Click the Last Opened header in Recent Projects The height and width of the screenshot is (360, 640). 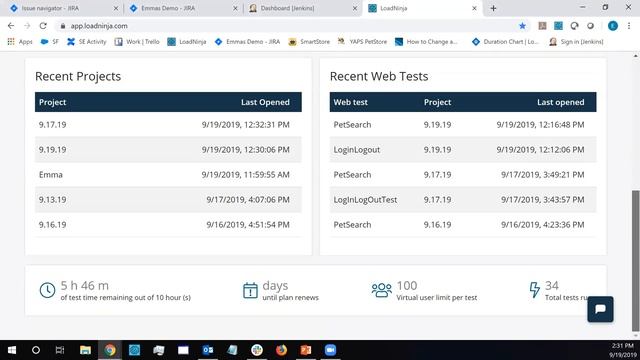point(265,102)
